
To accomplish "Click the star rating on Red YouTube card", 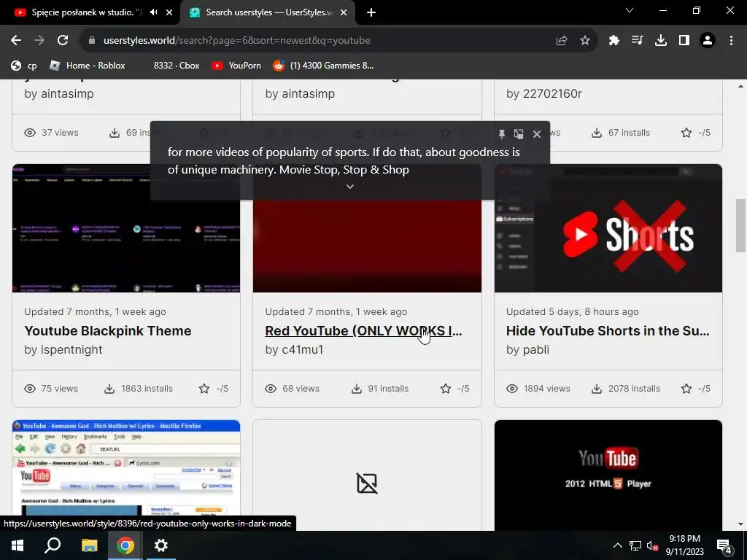I will [x=454, y=389].
